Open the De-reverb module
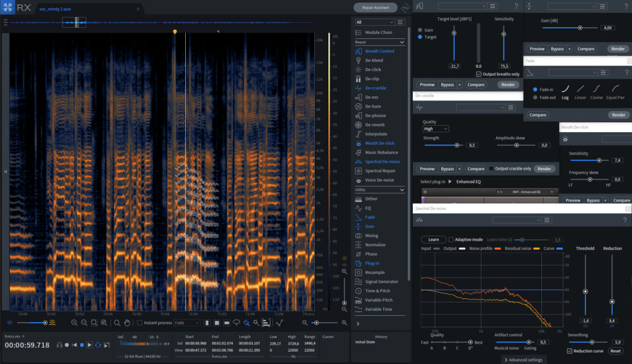Screen dimensions: 632x364 375,125
